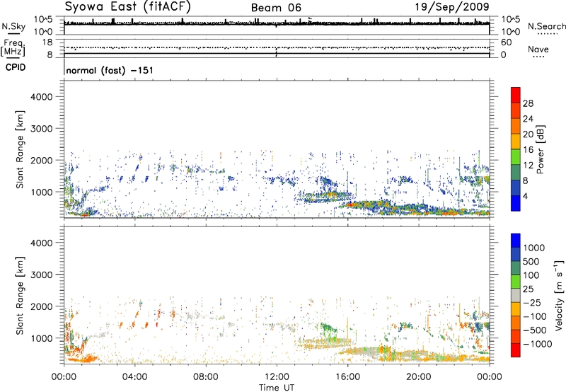Pick the light green 25–100 velocity colorbar segment
The image size is (566, 392).
tap(516, 282)
